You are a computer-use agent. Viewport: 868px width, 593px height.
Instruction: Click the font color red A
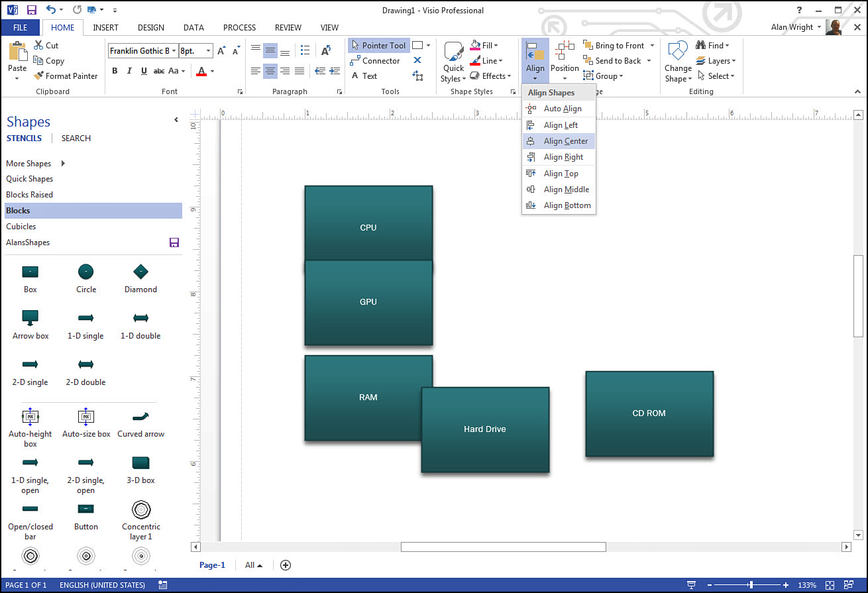pos(201,71)
